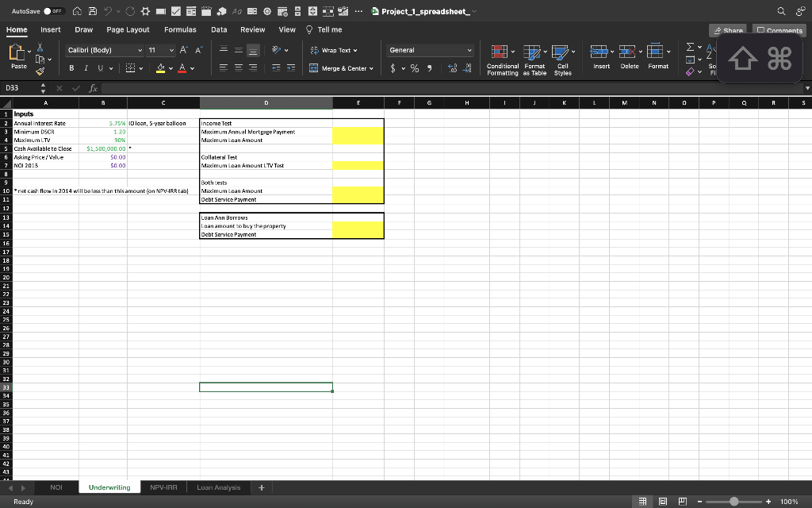Click the Clear eraser icon

[690, 72]
